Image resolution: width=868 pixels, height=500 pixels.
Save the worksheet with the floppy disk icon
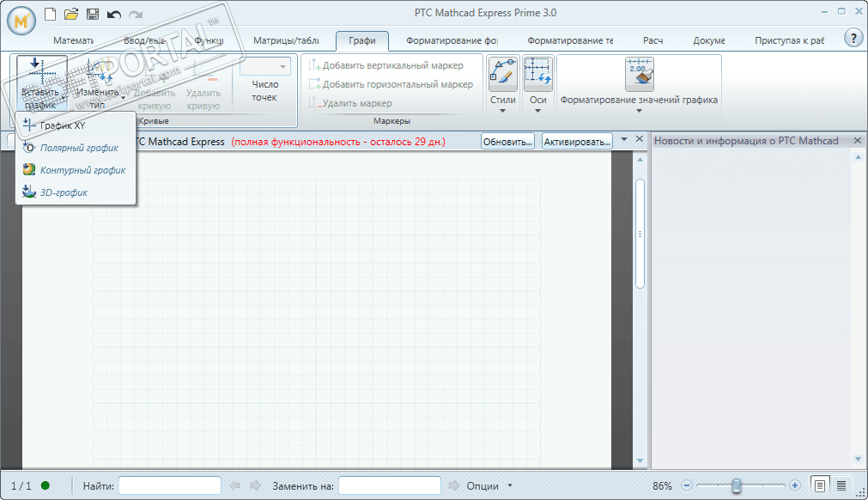(93, 14)
